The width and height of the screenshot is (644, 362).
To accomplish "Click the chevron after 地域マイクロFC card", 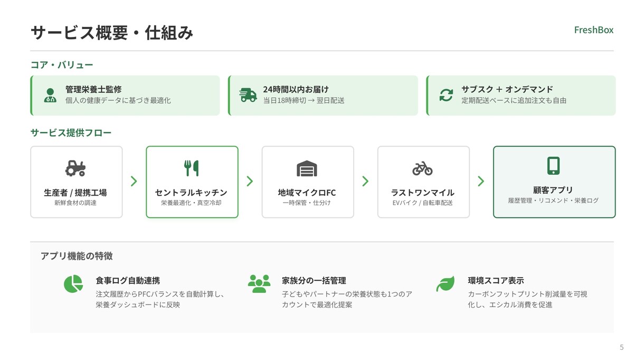I will click(365, 182).
